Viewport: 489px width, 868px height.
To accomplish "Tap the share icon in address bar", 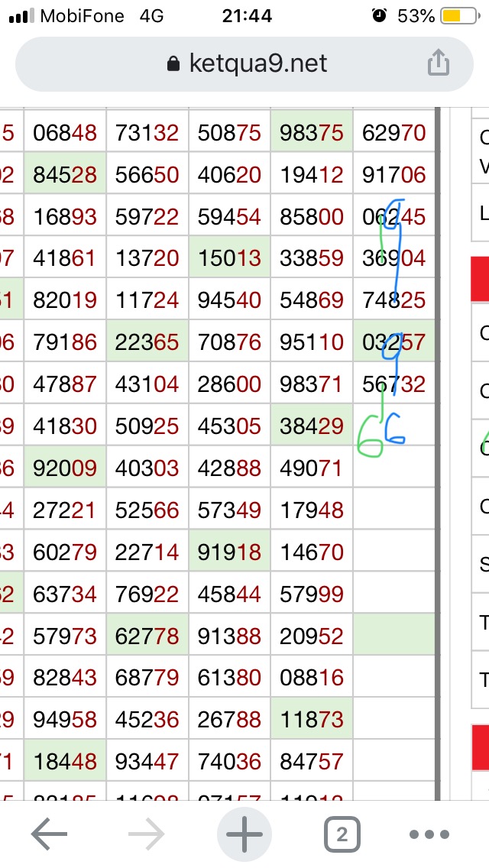I will (x=438, y=63).
